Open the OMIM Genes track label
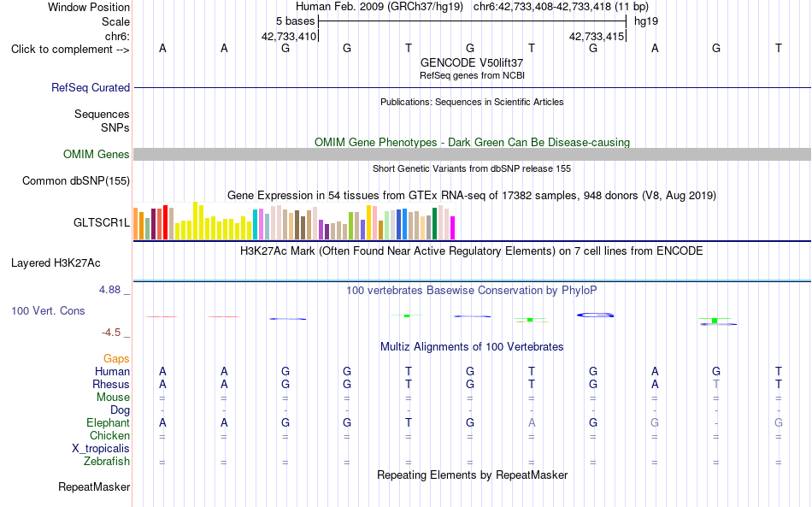This screenshot has height=507, width=812. click(x=96, y=155)
